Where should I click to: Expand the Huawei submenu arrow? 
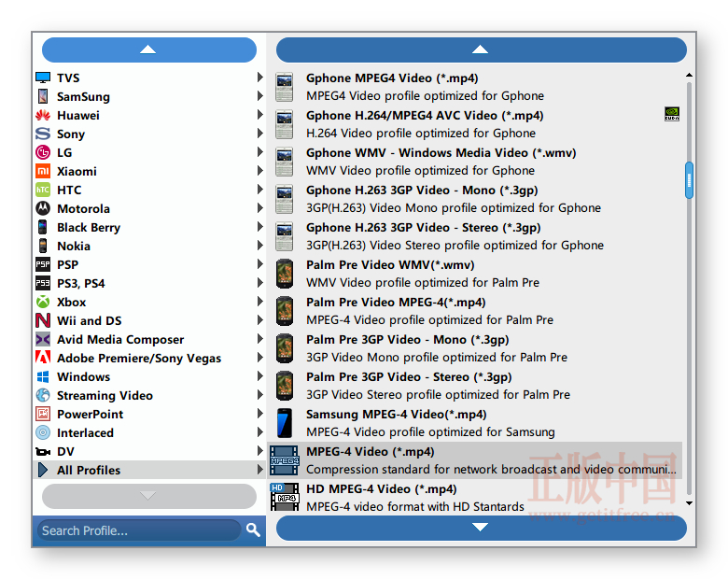pos(260,114)
